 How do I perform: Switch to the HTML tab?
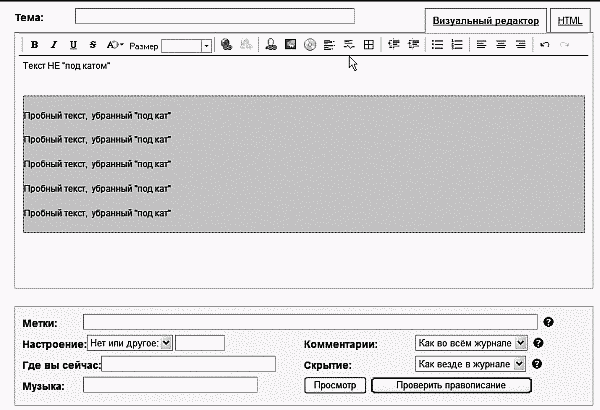(x=571, y=21)
